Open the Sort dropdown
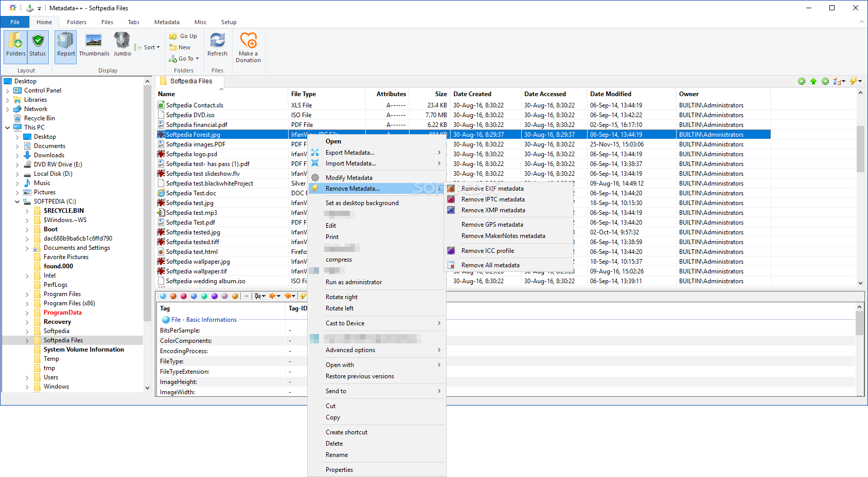The width and height of the screenshot is (868, 477). 148,47
